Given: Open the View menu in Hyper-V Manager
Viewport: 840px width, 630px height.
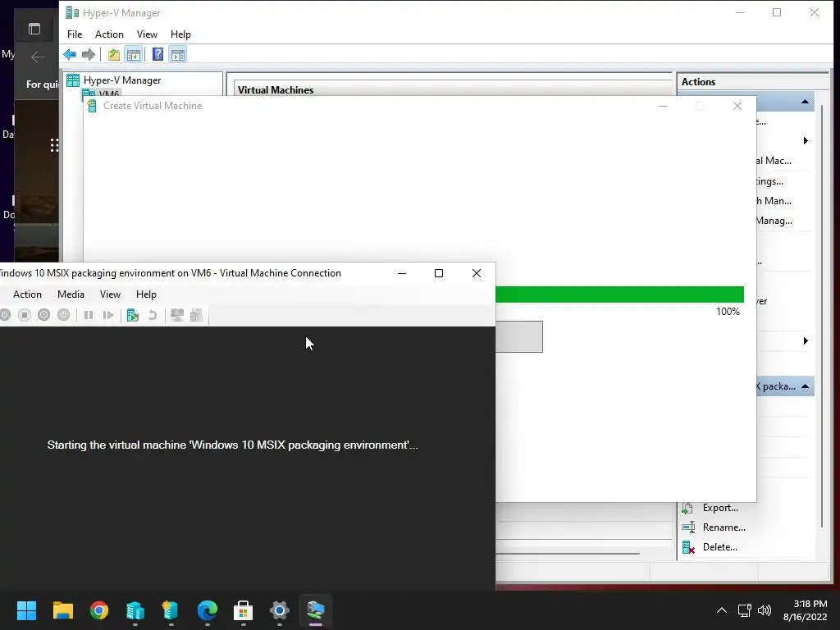Looking at the screenshot, I should pos(147,34).
